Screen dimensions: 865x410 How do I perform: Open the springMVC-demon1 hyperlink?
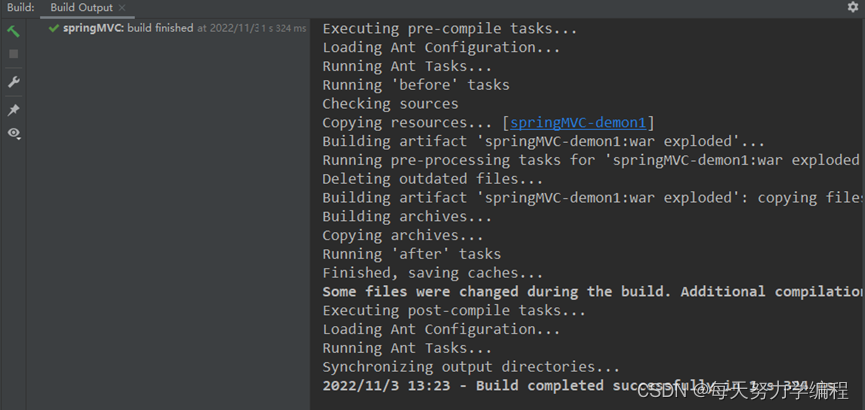pos(578,123)
